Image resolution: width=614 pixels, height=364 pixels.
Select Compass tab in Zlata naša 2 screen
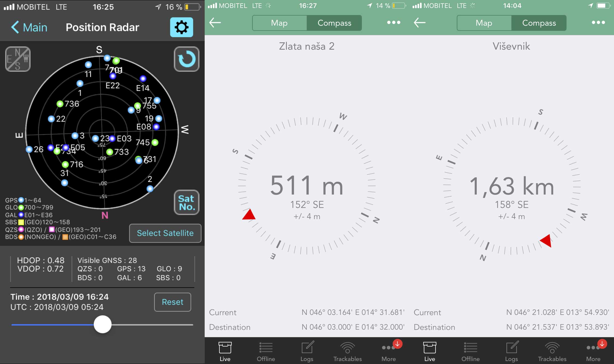[x=334, y=23]
